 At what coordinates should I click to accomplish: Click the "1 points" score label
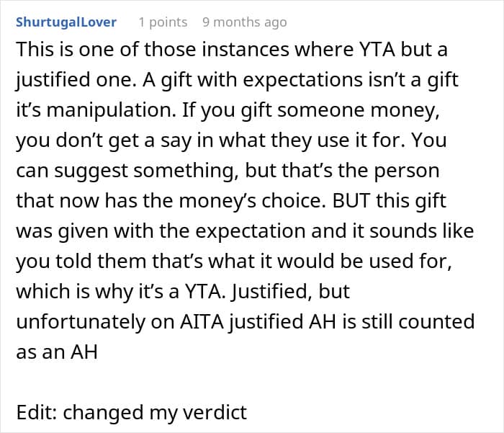[x=163, y=22]
